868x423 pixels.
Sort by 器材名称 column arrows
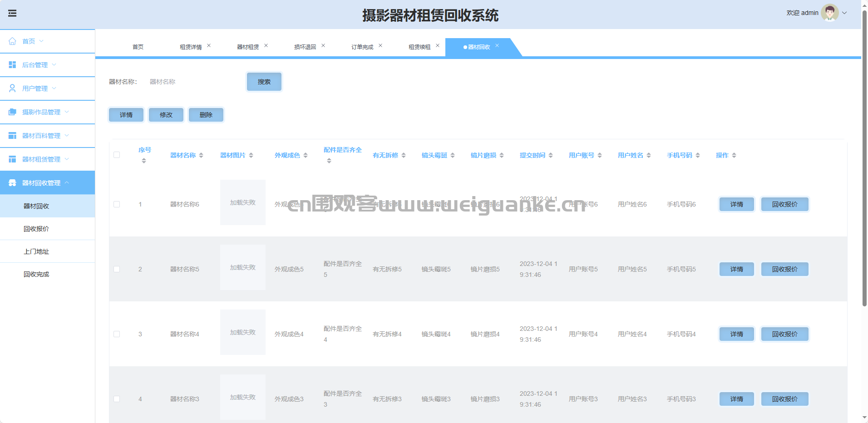(x=201, y=155)
